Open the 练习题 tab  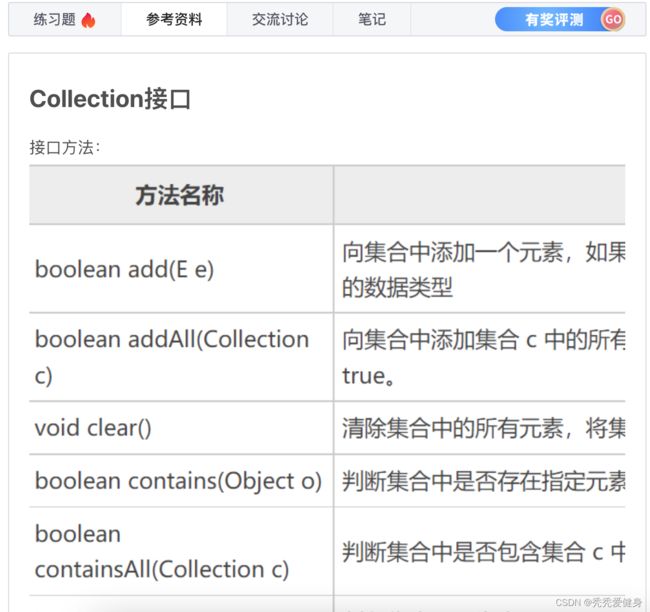65,19
